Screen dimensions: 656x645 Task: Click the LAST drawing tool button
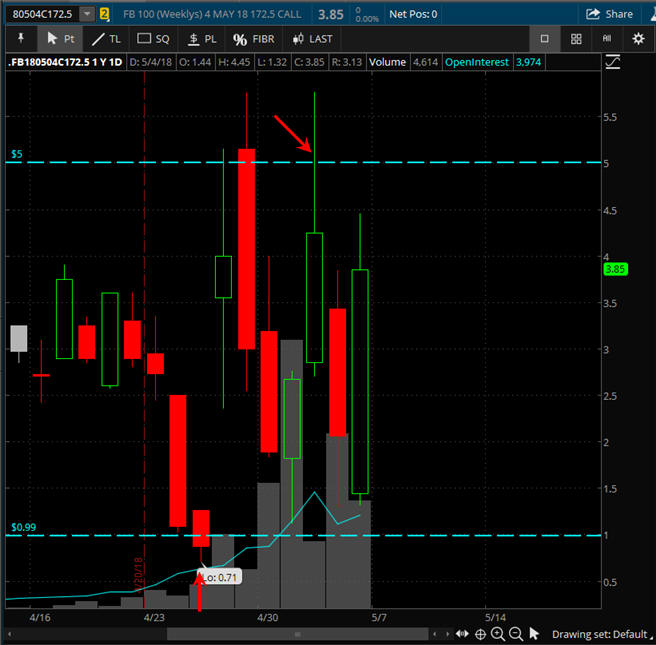pyautogui.click(x=312, y=39)
